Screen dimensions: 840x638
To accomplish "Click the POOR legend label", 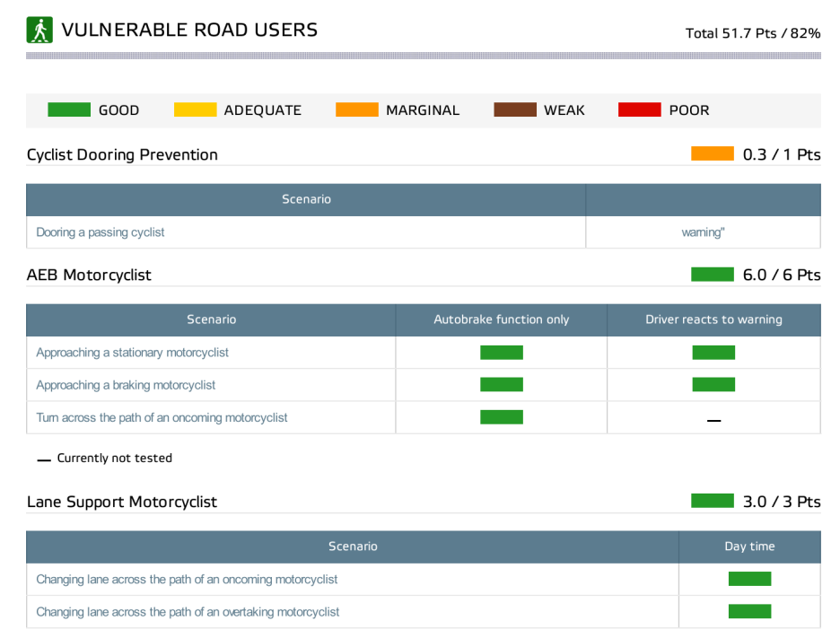I will click(689, 110).
